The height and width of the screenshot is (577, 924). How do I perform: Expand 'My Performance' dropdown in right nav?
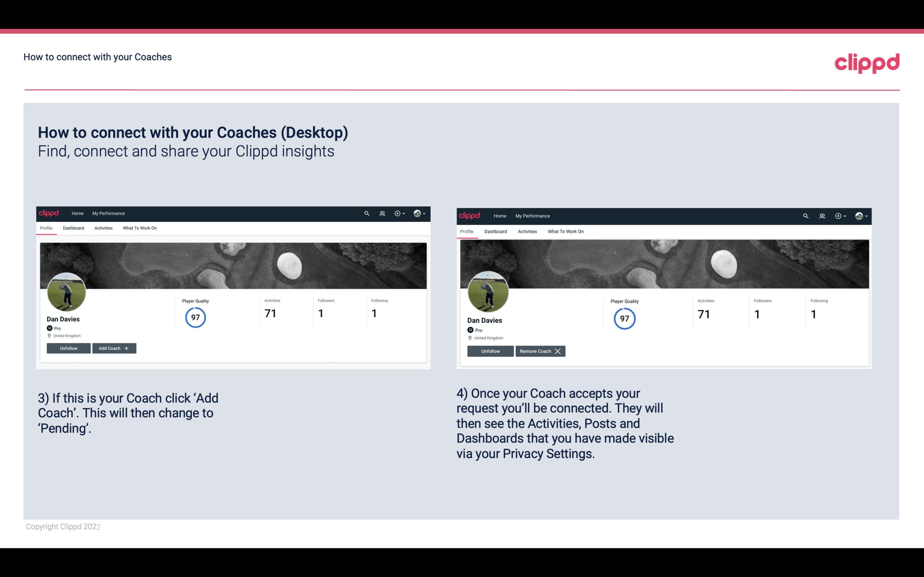coord(532,215)
